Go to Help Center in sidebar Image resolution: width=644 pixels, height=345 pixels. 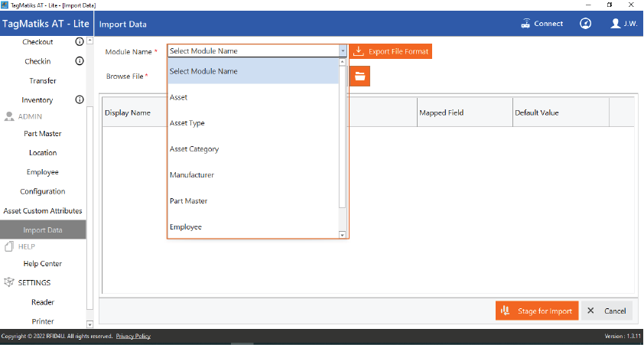43,264
